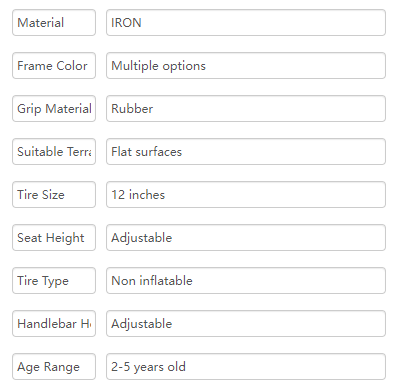Place cursor after Rubber text
The image size is (402, 387).
(154, 109)
